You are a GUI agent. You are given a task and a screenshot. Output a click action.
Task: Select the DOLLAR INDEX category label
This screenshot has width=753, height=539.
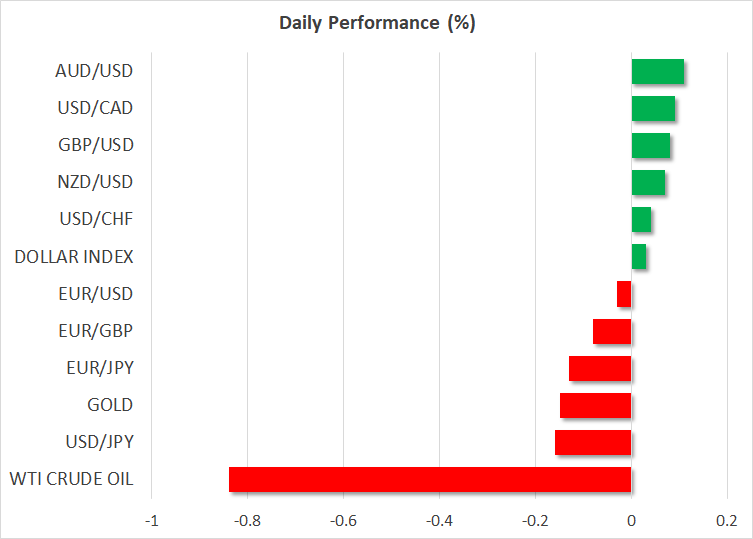click(73, 257)
